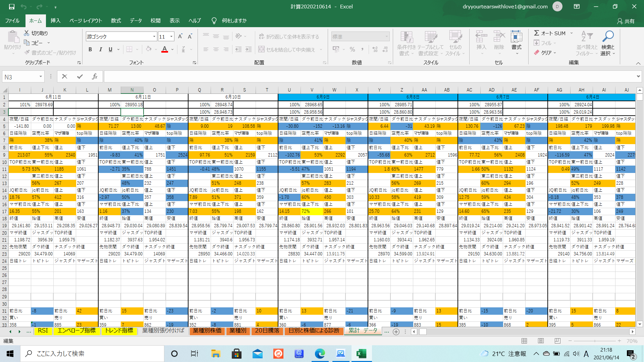The image size is (644, 362).
Task: Click the Format Painter icon
Action: tap(28, 53)
